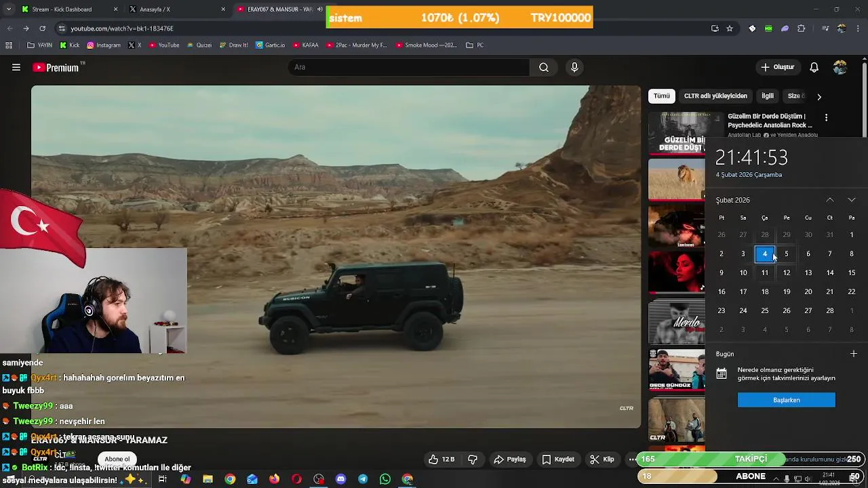Open Task View on taskbar
This screenshot has width=868, height=488.
pos(163,479)
